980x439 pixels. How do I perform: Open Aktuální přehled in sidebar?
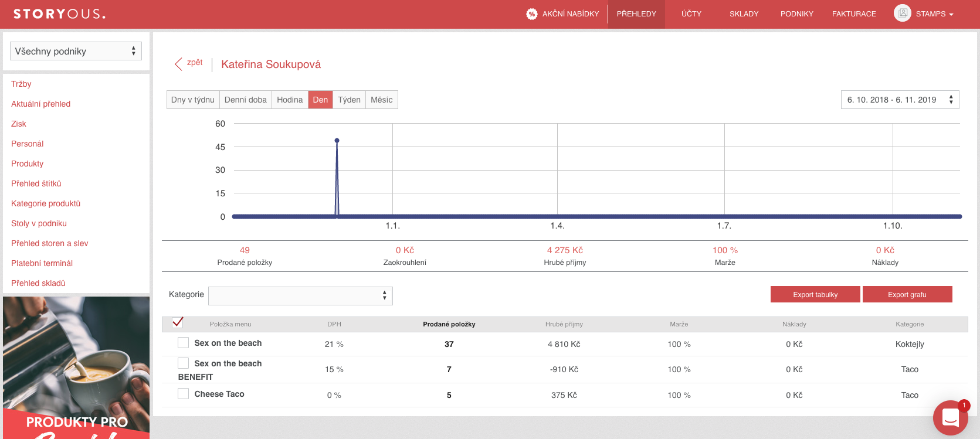(x=40, y=104)
